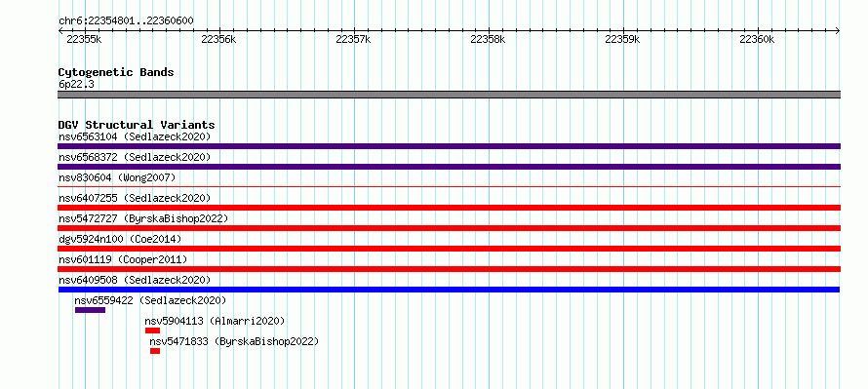The width and height of the screenshot is (868, 389).
Task: Select the purple bar under nsv6568372
Action: coord(449,167)
